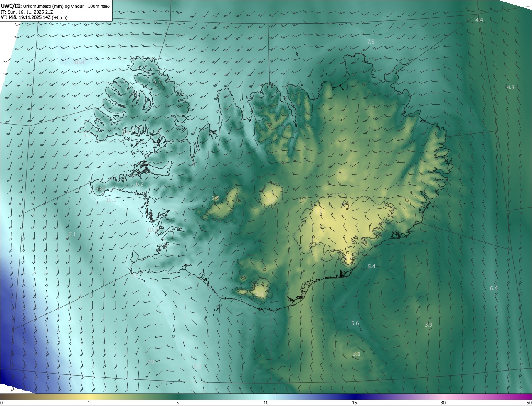The width and height of the screenshot is (532, 406).
Task: Click the UWC/IG Úrkomumætti title line
Action: point(56,6)
